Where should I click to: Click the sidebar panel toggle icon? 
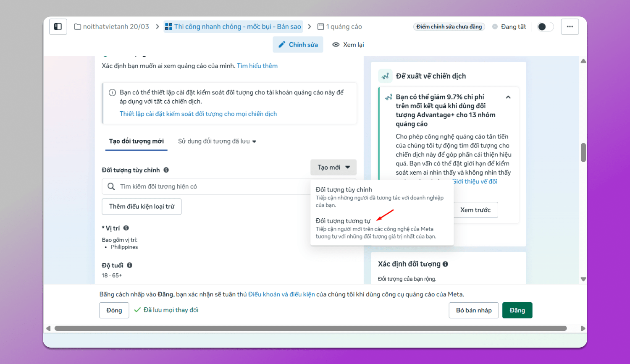(58, 27)
